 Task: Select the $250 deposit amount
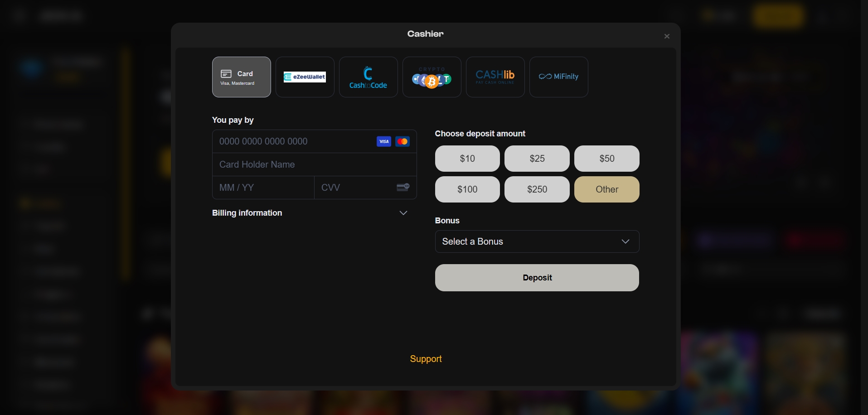click(537, 189)
